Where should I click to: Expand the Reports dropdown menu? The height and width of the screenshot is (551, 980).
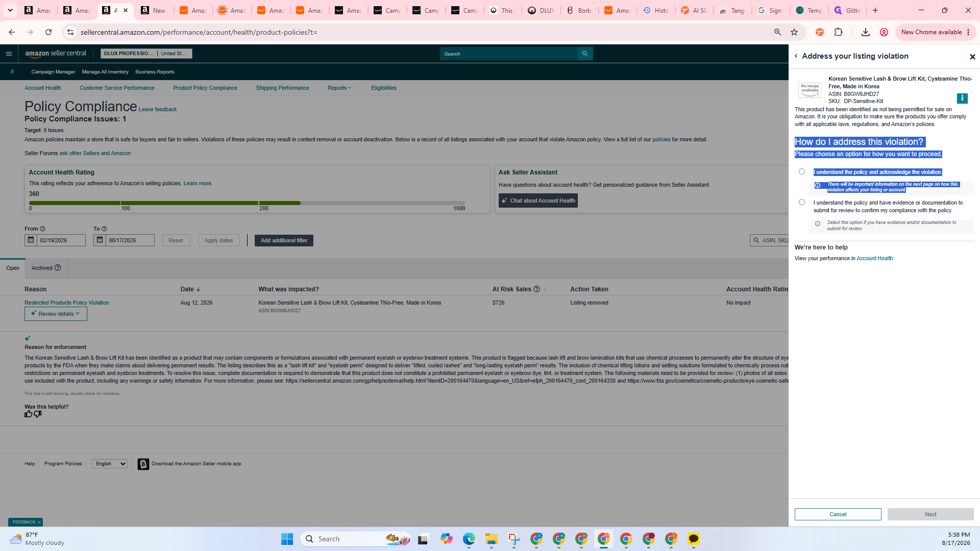[339, 88]
